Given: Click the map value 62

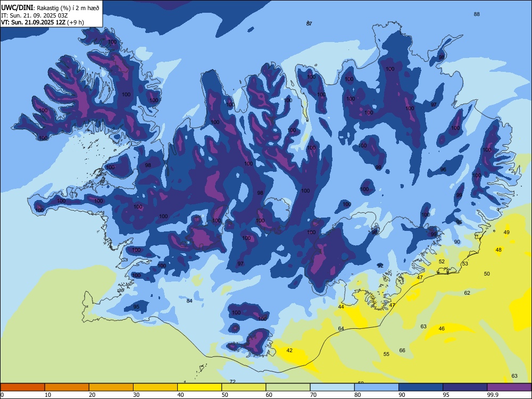Looking at the screenshot, I should [467, 293].
